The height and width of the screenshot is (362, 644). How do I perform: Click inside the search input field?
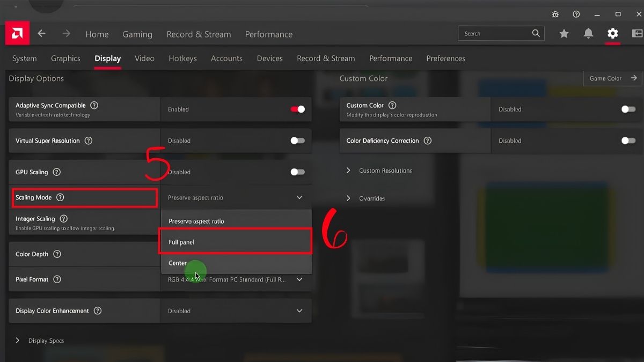[494, 33]
